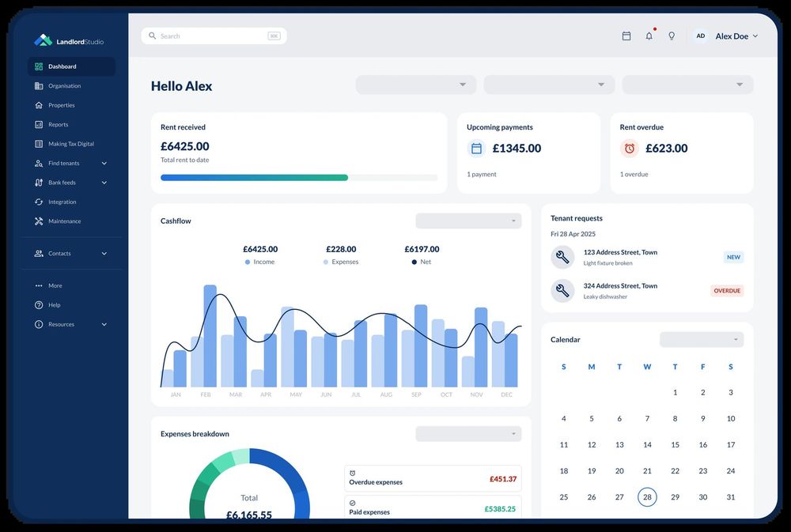Click the Upcoming payments calendar icon
Viewport: 791px width, 532px height.
click(x=476, y=149)
